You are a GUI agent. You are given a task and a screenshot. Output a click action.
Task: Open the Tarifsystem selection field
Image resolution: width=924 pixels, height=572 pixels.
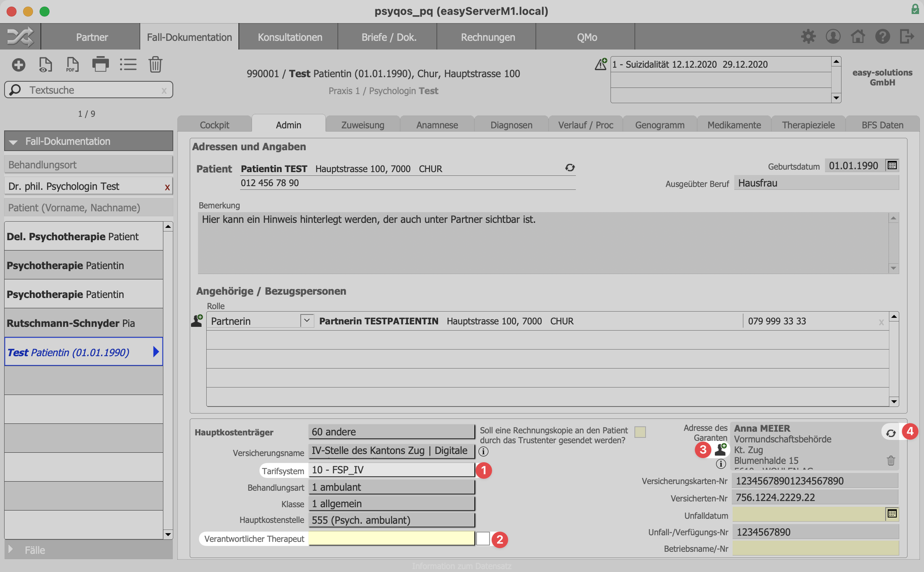coord(391,470)
